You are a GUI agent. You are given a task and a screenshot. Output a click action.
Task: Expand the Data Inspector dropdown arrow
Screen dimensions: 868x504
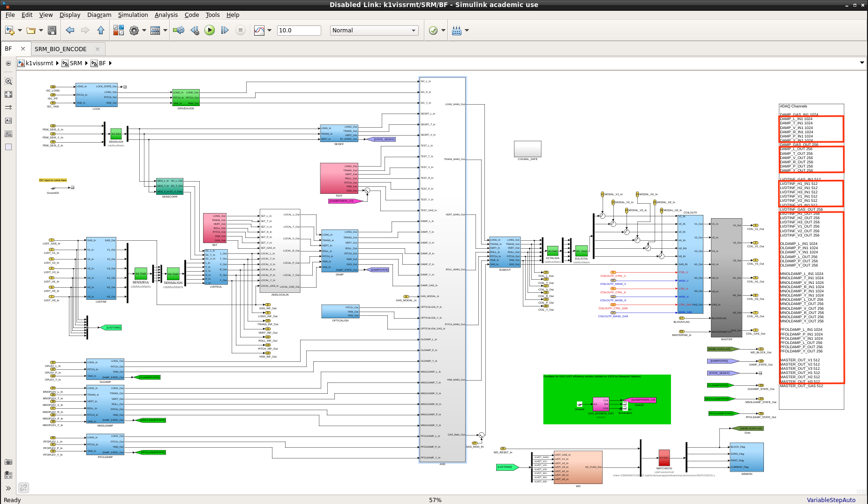point(270,31)
